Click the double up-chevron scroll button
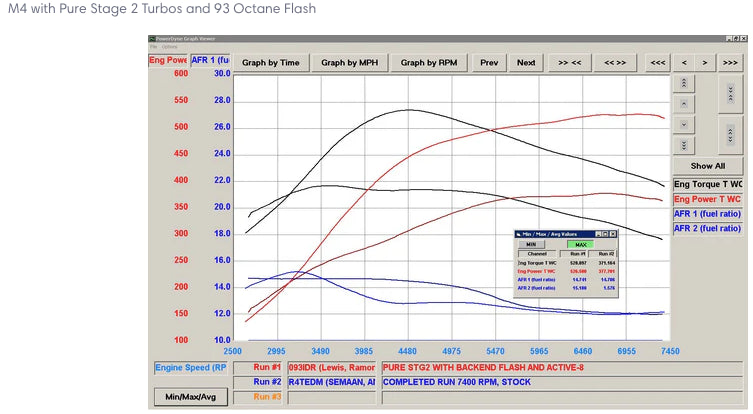 [x=683, y=83]
